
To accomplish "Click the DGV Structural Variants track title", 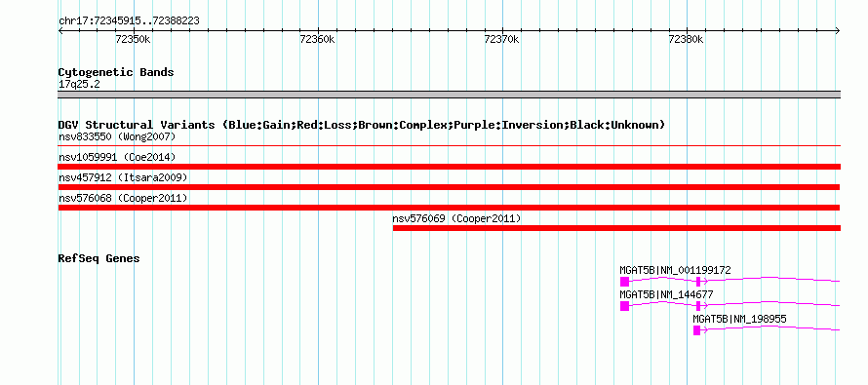I will point(361,125).
